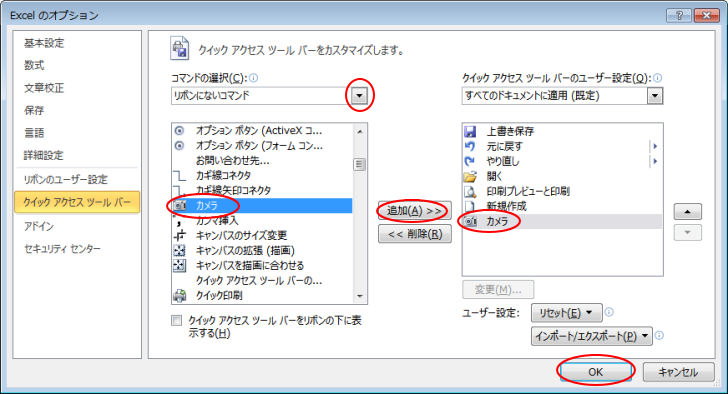Open the リセット dropdown button

pyautogui.click(x=566, y=313)
